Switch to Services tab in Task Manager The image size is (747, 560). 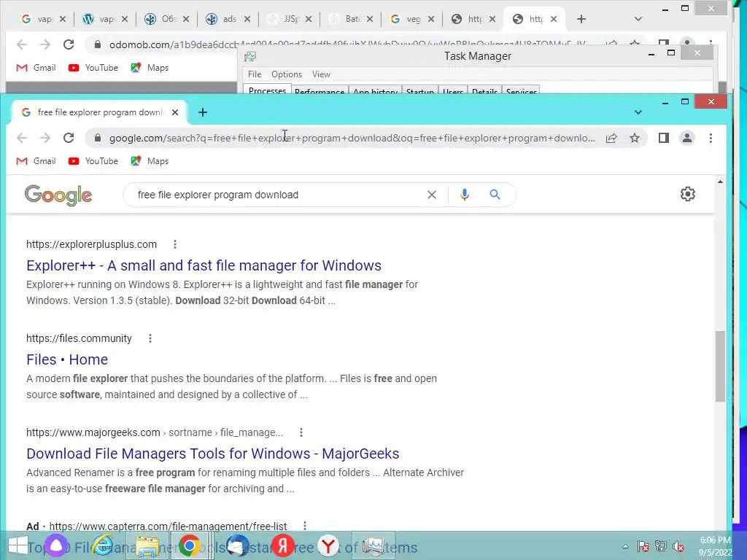click(521, 90)
